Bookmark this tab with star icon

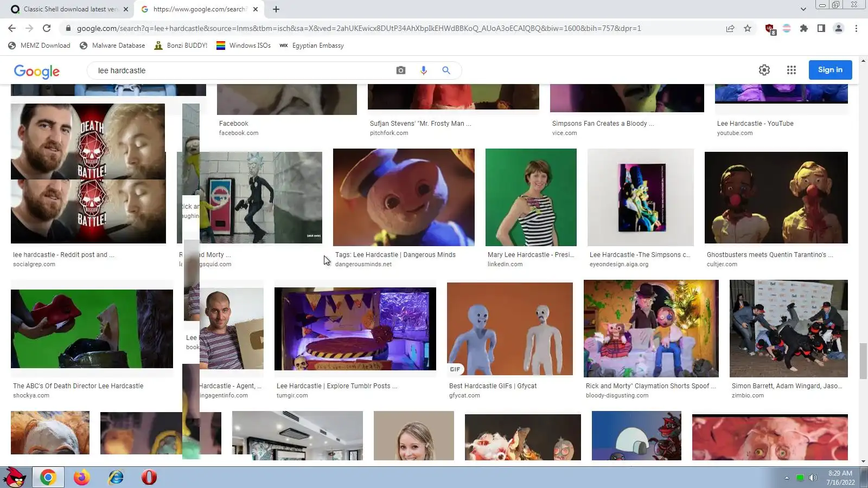click(x=748, y=28)
